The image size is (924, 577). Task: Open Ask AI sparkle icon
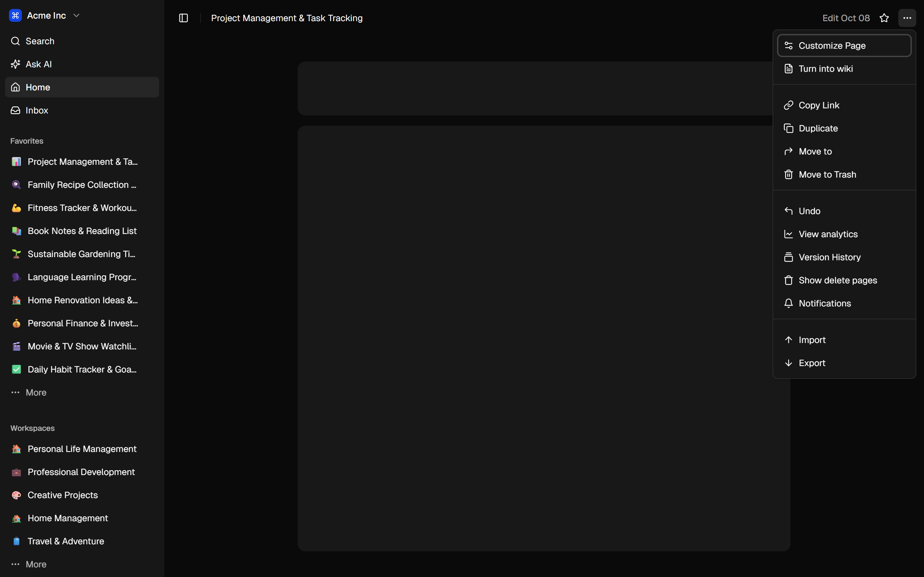click(15, 64)
